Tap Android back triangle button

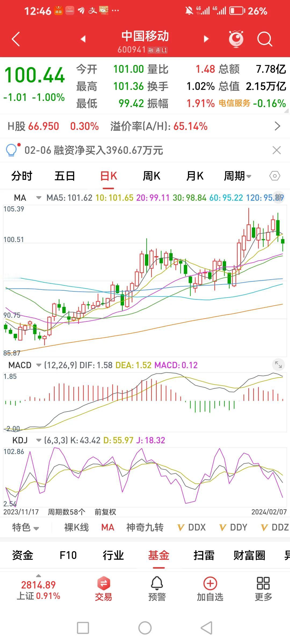pos(206,628)
